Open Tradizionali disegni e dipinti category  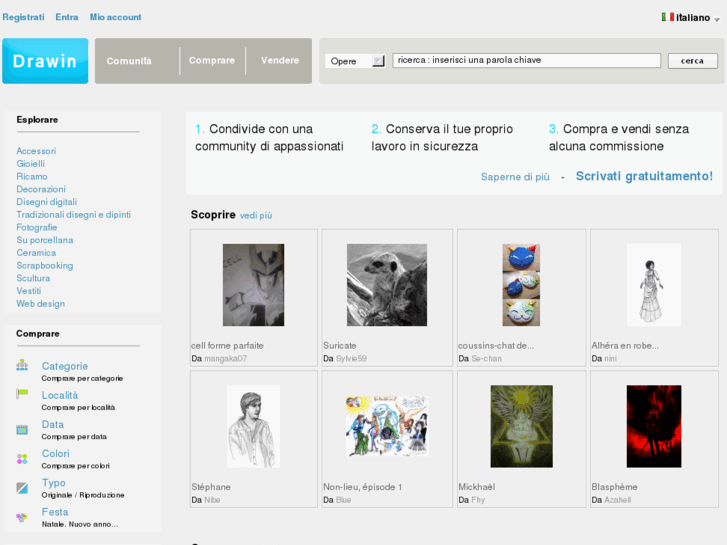point(74,214)
